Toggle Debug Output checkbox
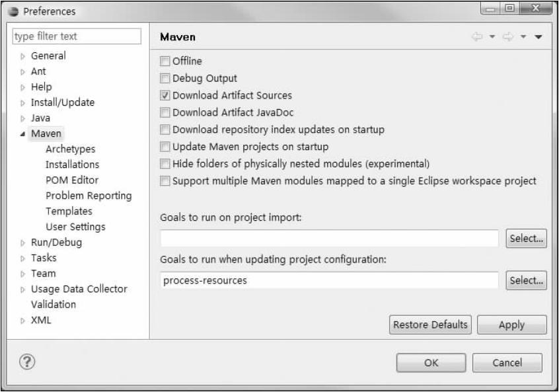Viewport: 559px width, 392px height. coord(165,79)
